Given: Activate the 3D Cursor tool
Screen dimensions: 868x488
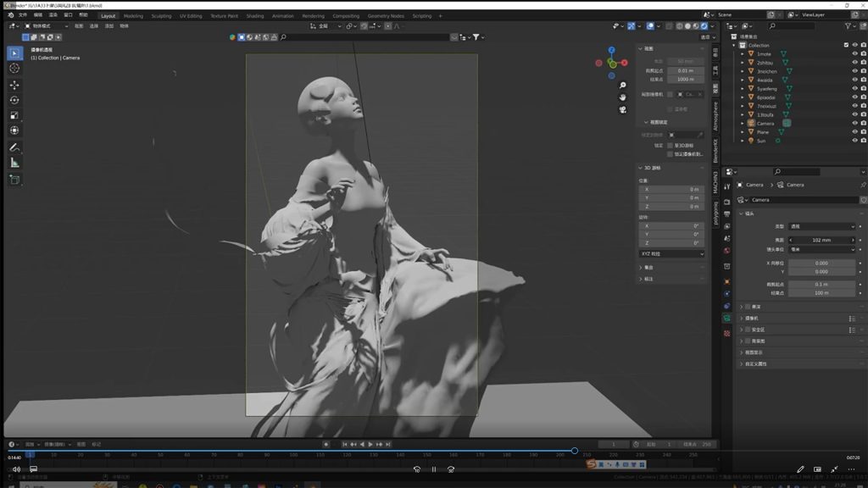Looking at the screenshot, I should pyautogui.click(x=14, y=68).
